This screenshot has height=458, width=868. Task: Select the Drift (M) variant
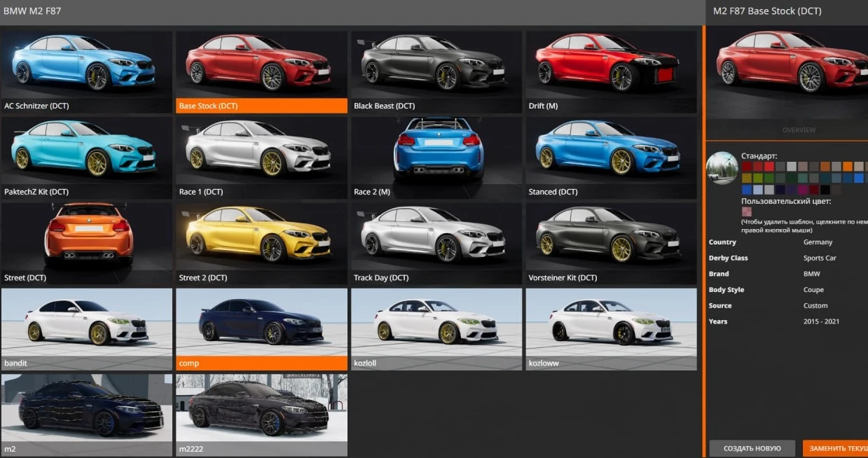[x=609, y=67]
